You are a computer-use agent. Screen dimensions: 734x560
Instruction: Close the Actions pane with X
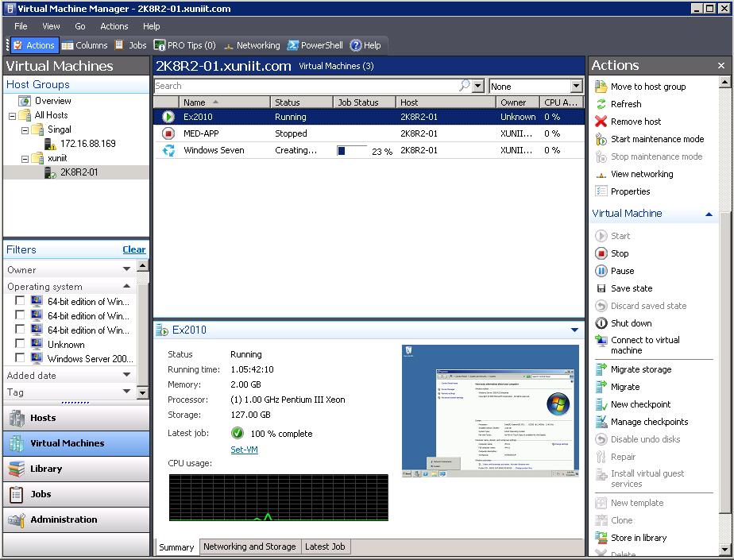721,66
